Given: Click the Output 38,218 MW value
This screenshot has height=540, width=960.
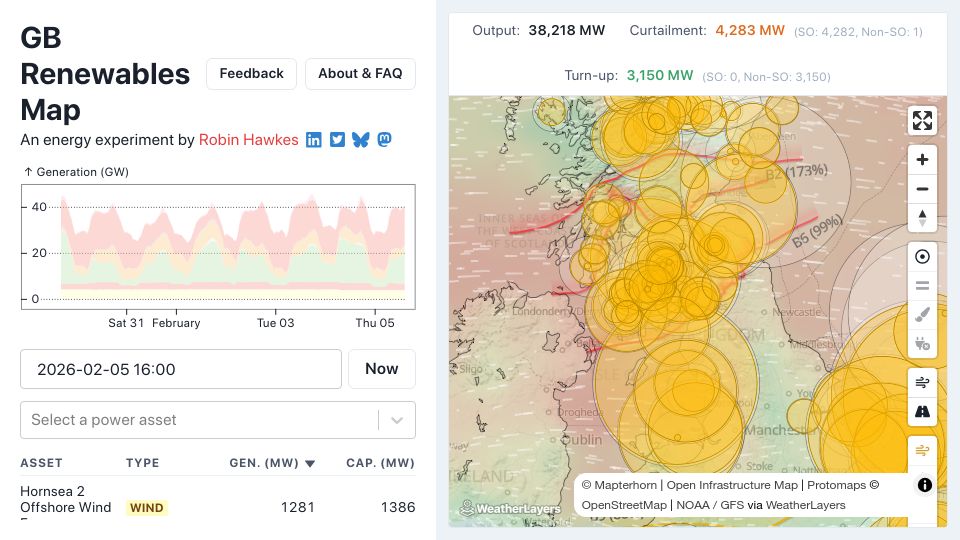Looking at the screenshot, I should [x=566, y=30].
